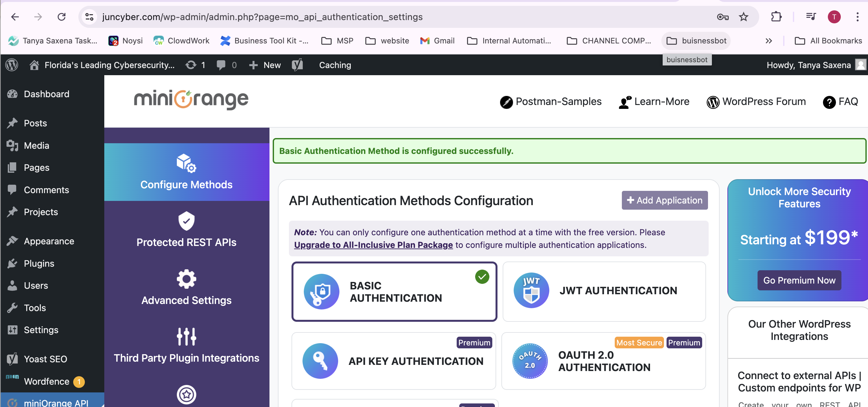Show more bookmarks with double chevron
Screen dimensions: 868x407
[x=769, y=41]
